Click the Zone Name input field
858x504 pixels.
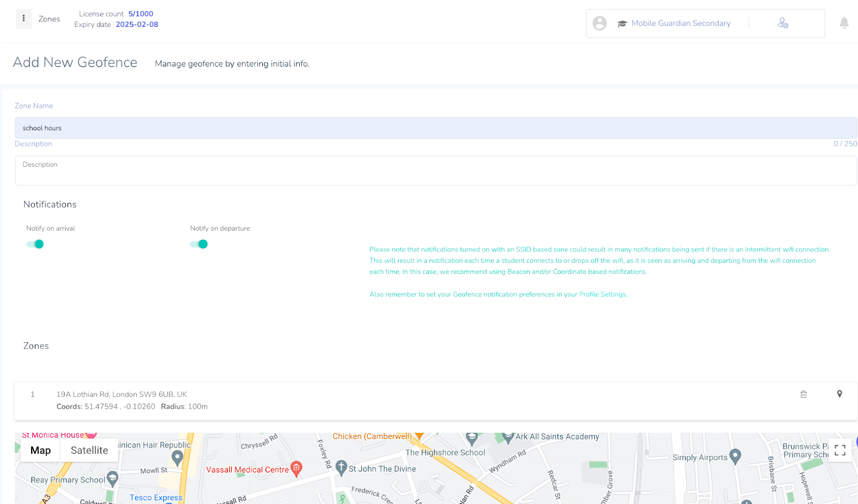[x=435, y=128]
